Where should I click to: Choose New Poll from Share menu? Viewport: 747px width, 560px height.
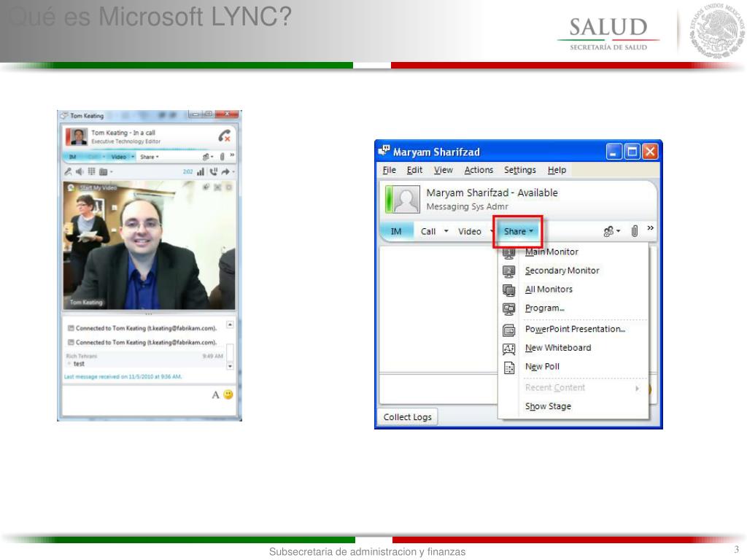pyautogui.click(x=573, y=367)
